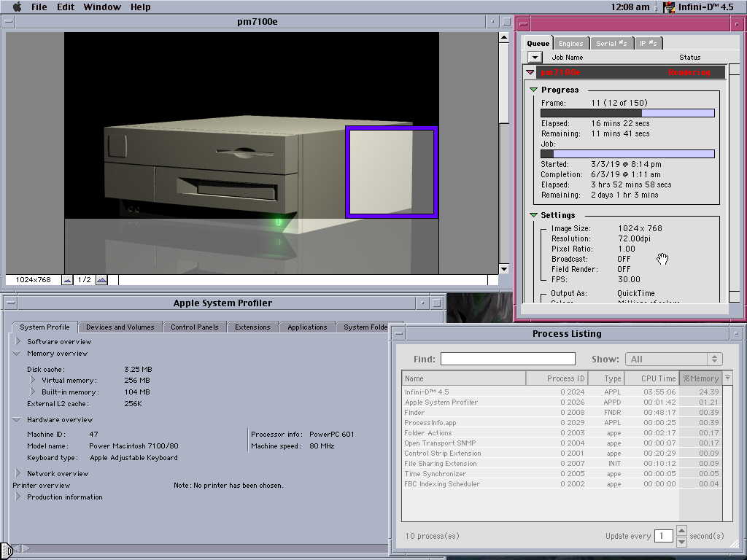Open the Job Name popup arrow button
Screen dimensions: 747x560
pos(535,58)
